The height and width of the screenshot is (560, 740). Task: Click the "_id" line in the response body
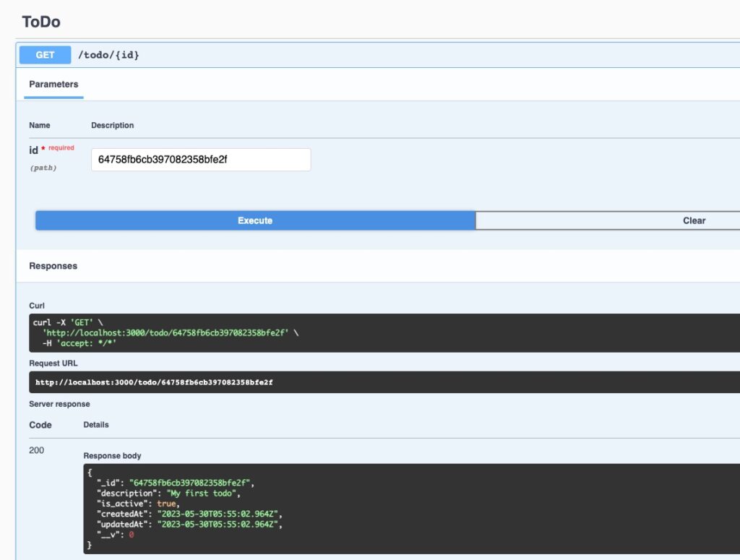click(176, 483)
